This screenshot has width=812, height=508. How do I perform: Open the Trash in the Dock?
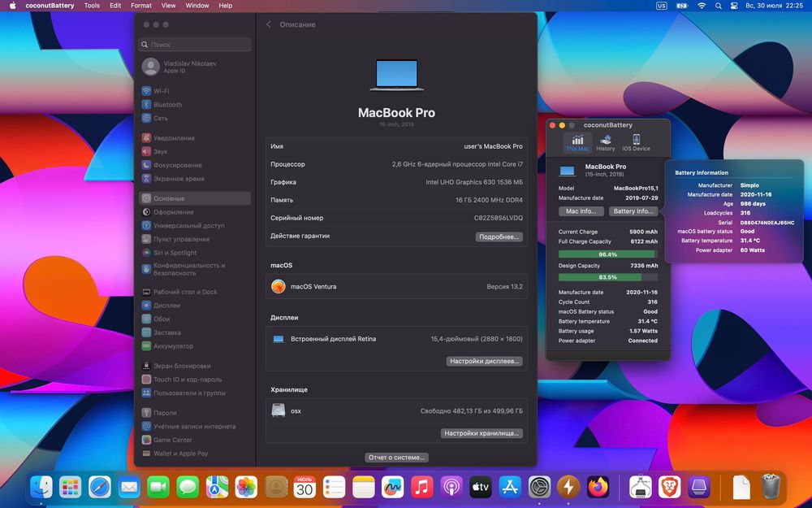click(771, 487)
